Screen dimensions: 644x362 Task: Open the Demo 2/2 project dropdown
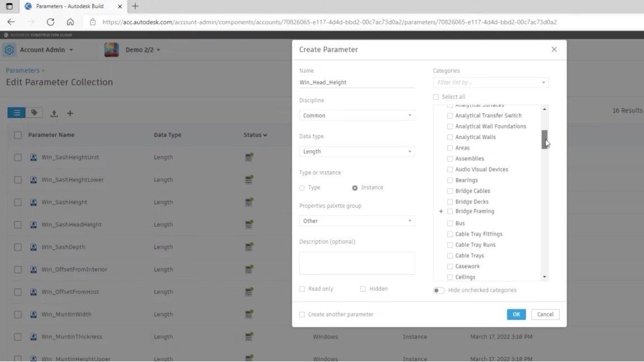click(143, 50)
